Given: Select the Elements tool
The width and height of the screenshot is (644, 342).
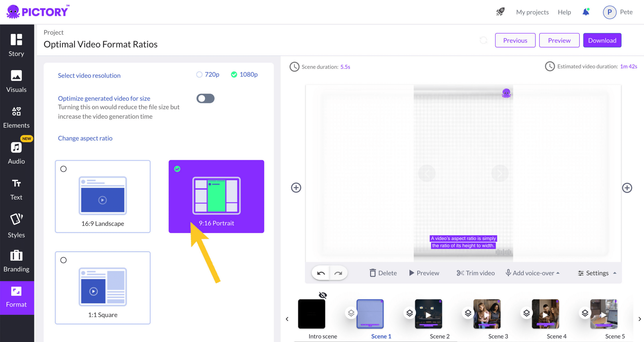Looking at the screenshot, I should [x=16, y=117].
